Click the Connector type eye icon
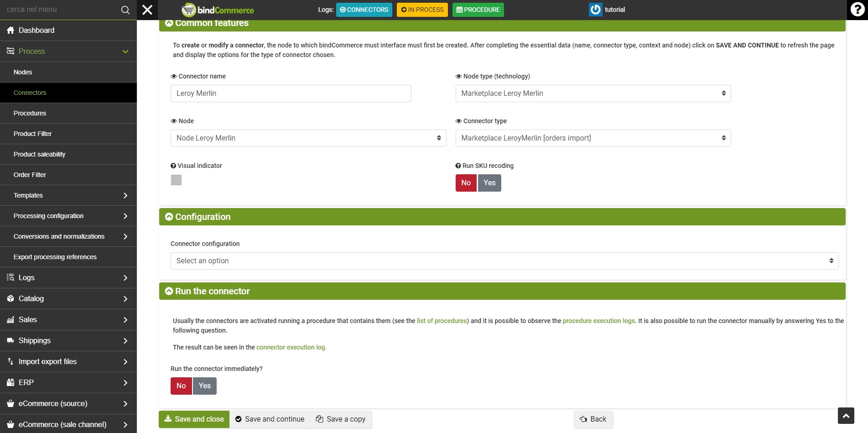Image resolution: width=868 pixels, height=433 pixels. click(x=458, y=121)
